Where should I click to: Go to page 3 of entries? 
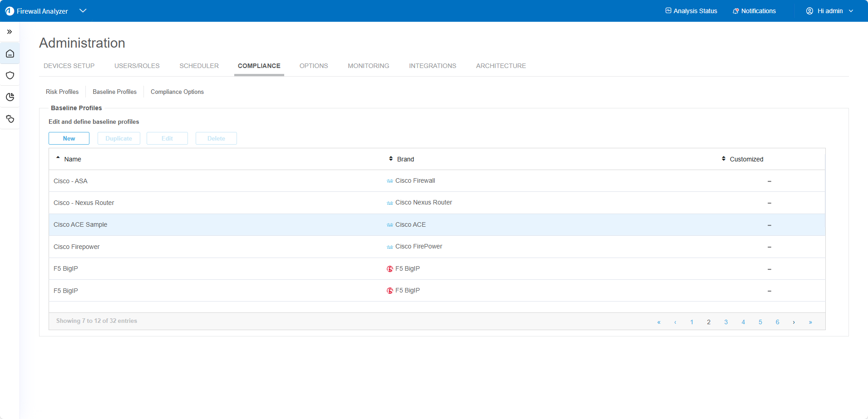pyautogui.click(x=726, y=322)
